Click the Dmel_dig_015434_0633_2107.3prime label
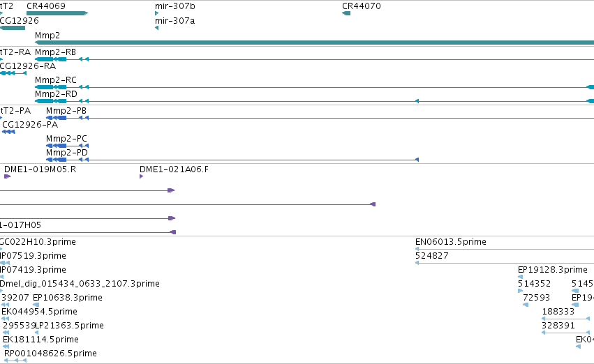594x364 pixels. 80,284
